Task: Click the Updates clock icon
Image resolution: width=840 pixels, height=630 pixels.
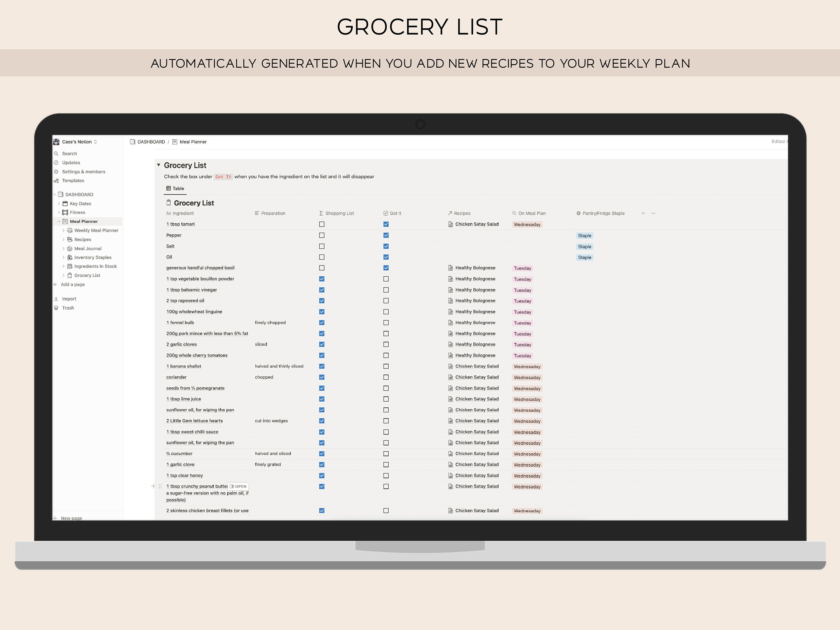Action: click(x=57, y=162)
